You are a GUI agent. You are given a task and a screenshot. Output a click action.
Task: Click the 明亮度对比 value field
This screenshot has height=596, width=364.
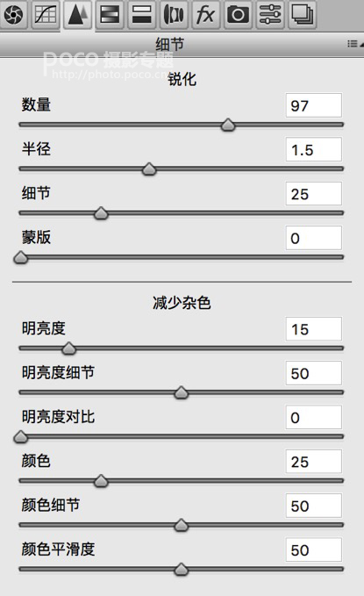314,417
